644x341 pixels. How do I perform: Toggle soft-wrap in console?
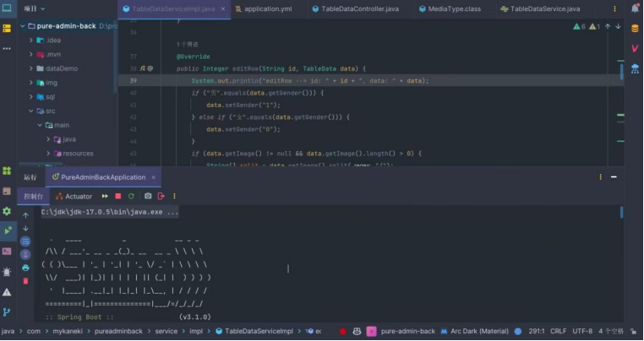tap(25, 241)
